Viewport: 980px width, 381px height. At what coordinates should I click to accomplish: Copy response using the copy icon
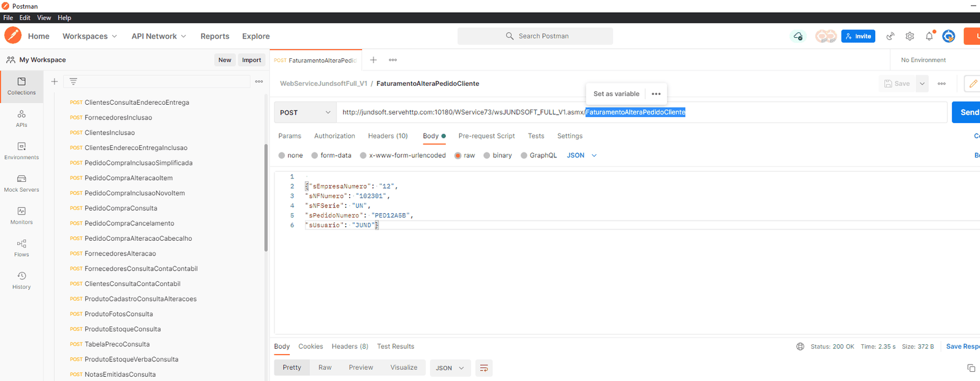pos(971,368)
